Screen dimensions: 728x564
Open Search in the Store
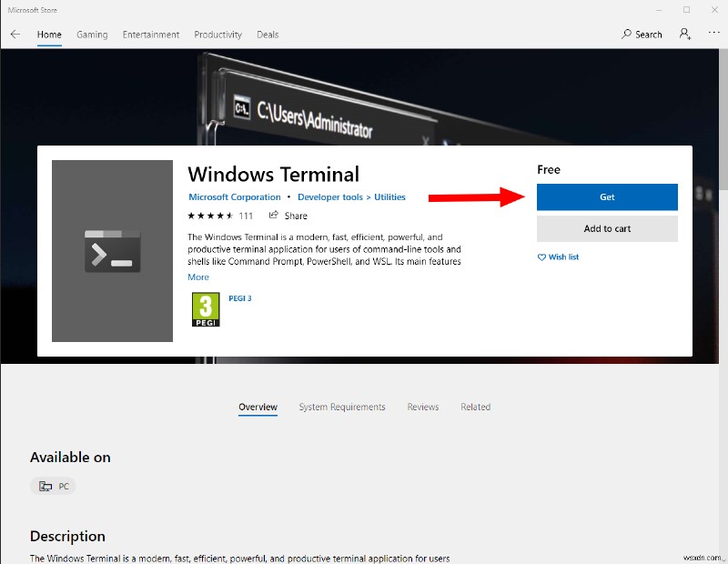click(x=642, y=34)
